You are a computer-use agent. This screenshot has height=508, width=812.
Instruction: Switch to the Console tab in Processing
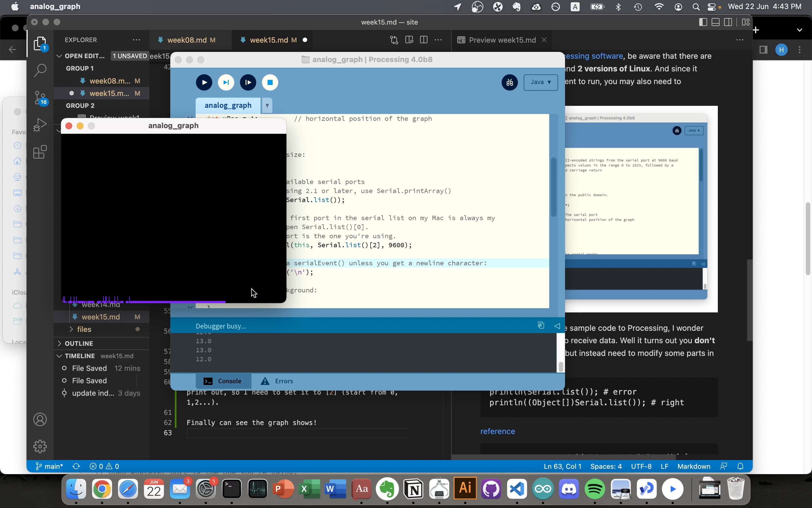point(223,381)
